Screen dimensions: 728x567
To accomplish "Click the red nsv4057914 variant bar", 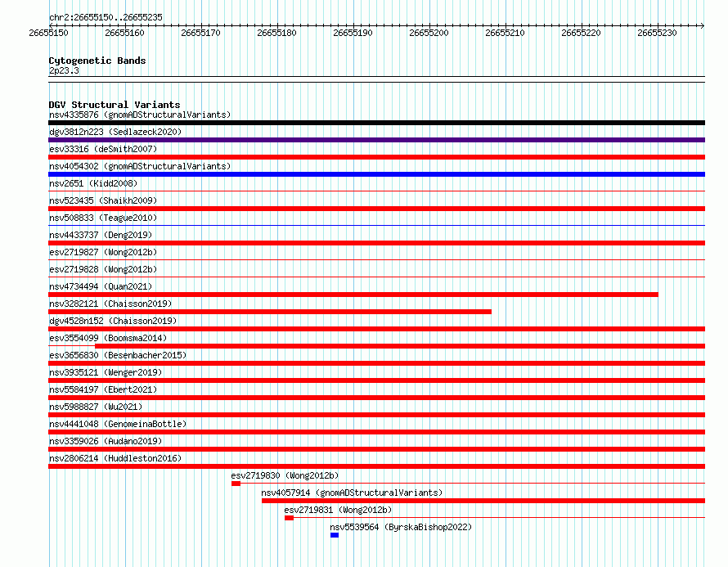I will pos(483,501).
